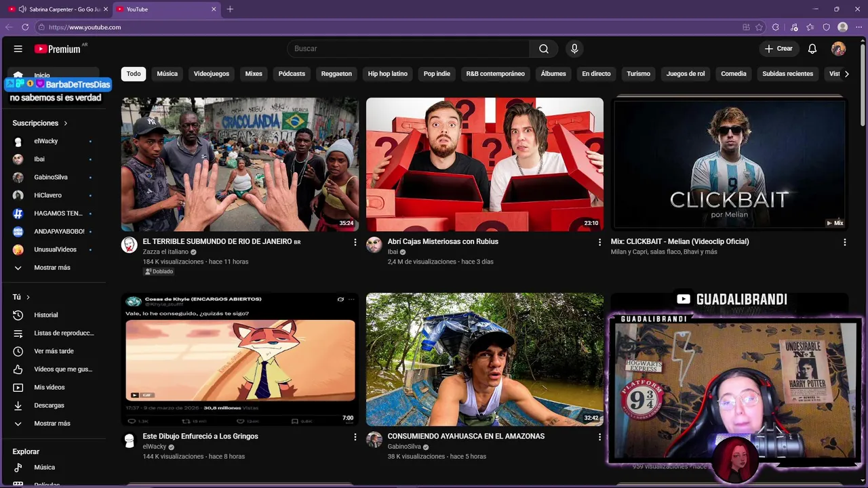The height and width of the screenshot is (488, 868).
Task: Show more category chips with right arrow
Action: coord(846,74)
